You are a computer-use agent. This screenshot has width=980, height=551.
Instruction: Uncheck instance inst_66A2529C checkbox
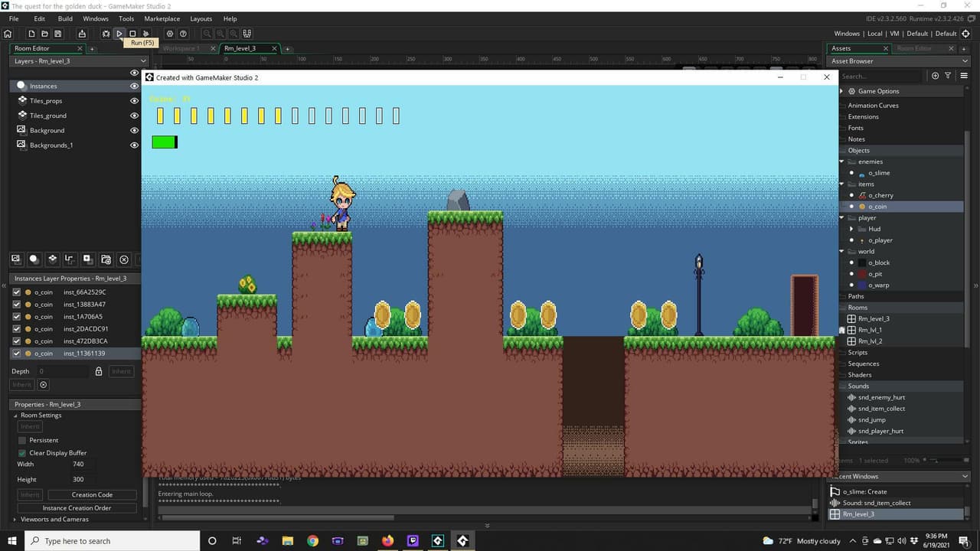point(17,292)
